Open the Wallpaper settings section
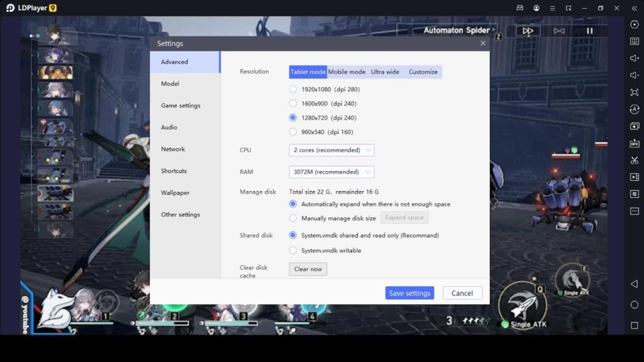Viewport: 644px width, 362px height. (185, 192)
